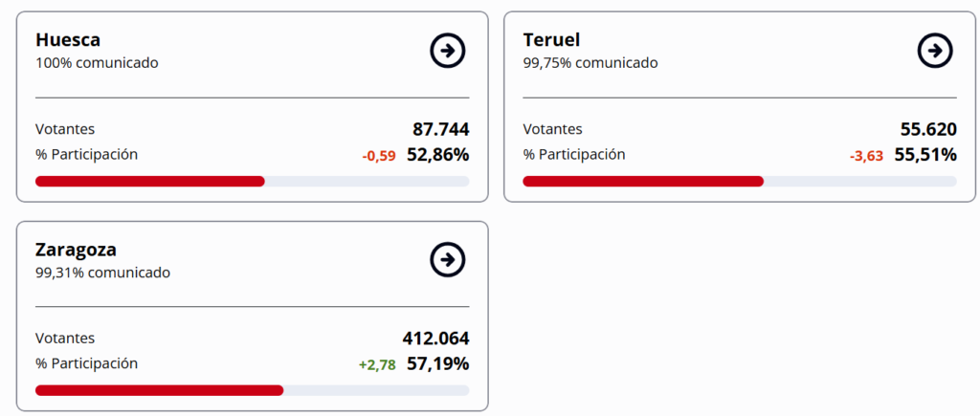This screenshot has width=980, height=416.
Task: Click the Teruel participation progress bar
Action: point(739,181)
